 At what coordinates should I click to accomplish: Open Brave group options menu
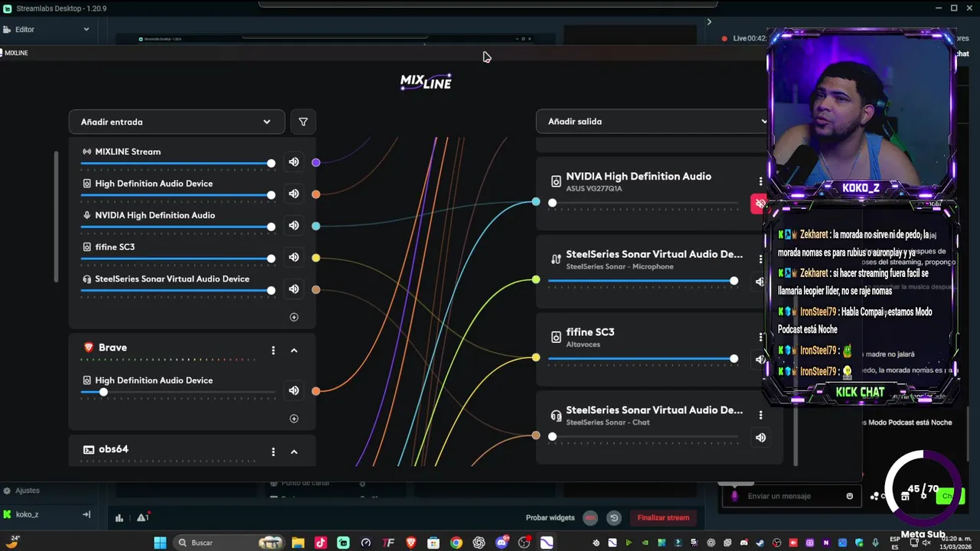point(273,350)
